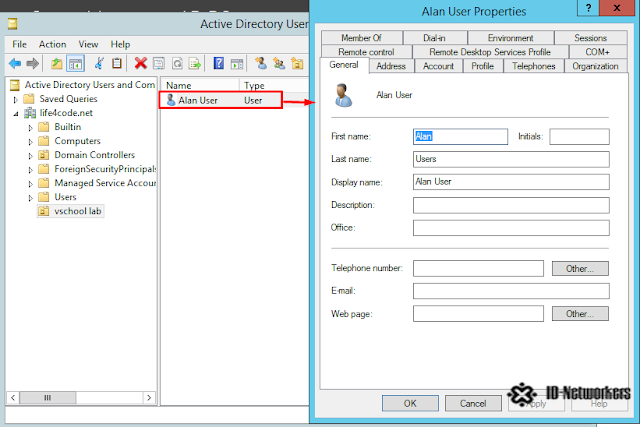Open the File menu
Screen dimensions: 640x427
pyautogui.click(x=19, y=44)
